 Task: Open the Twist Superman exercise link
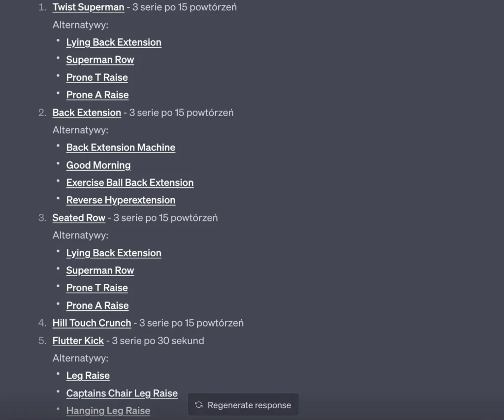click(x=88, y=7)
